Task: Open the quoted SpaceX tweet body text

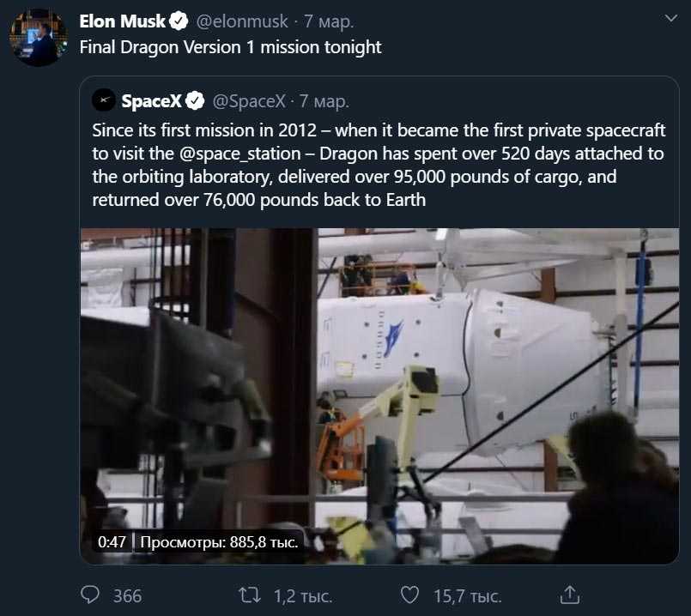Action: 378,165
